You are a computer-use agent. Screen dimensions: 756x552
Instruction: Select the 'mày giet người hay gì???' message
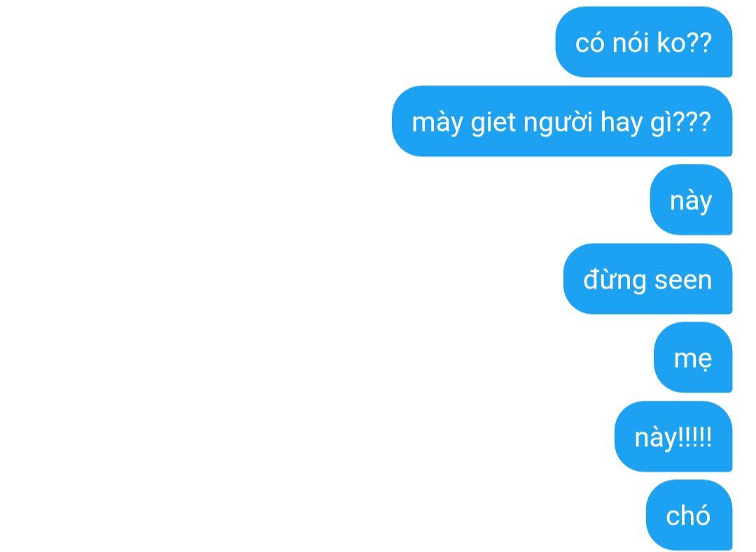[x=562, y=121]
